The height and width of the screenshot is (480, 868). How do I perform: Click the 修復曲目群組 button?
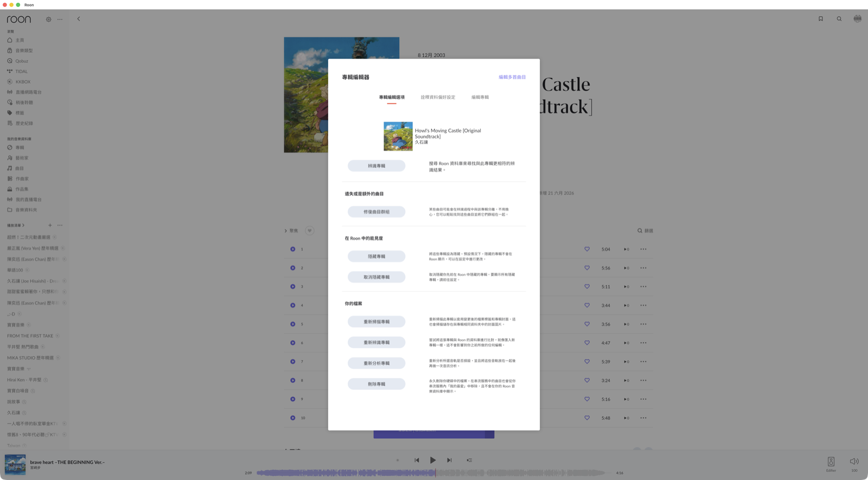pyautogui.click(x=376, y=212)
